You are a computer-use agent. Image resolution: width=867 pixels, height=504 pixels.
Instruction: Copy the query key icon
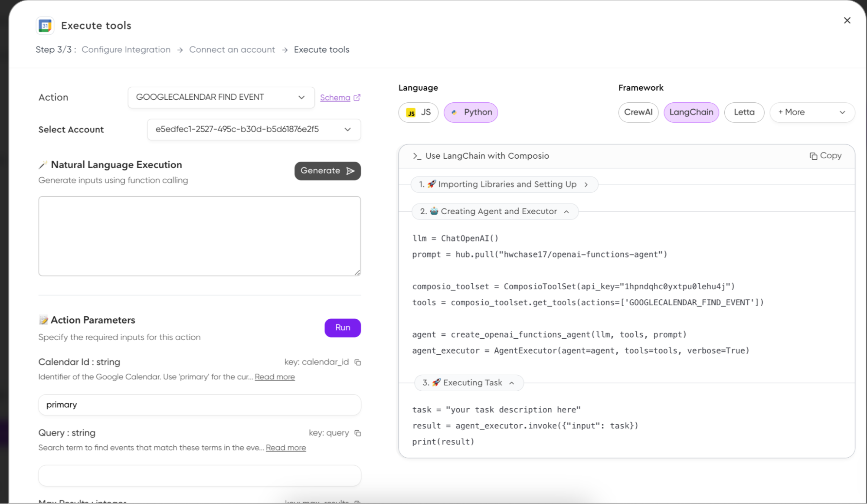tap(358, 433)
